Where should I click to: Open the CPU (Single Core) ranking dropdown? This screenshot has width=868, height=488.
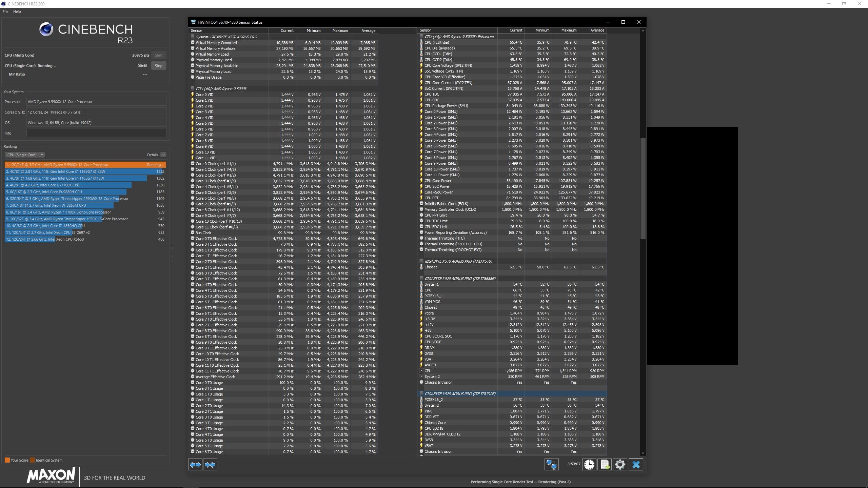click(x=25, y=155)
